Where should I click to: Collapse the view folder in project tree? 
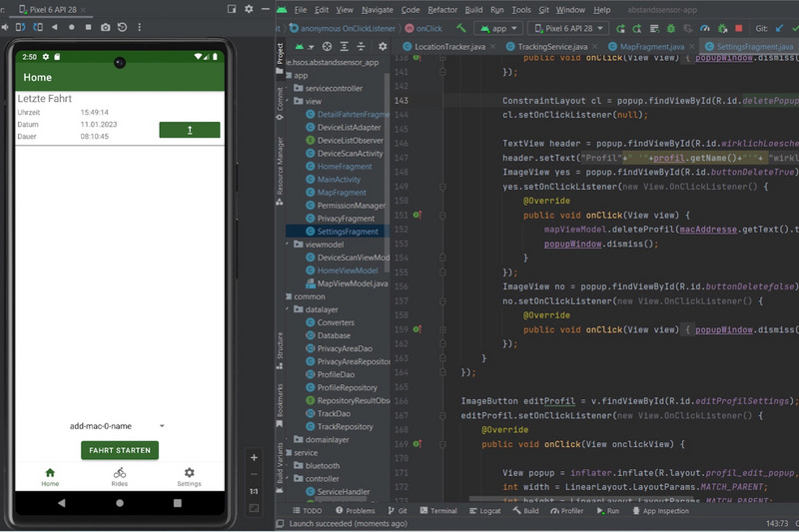tap(288, 101)
